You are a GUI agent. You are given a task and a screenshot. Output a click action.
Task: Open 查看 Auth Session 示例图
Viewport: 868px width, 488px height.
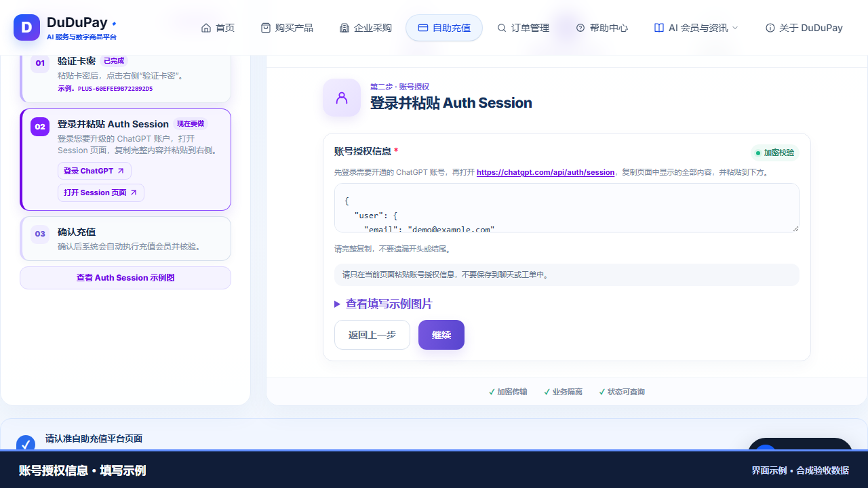click(x=125, y=278)
